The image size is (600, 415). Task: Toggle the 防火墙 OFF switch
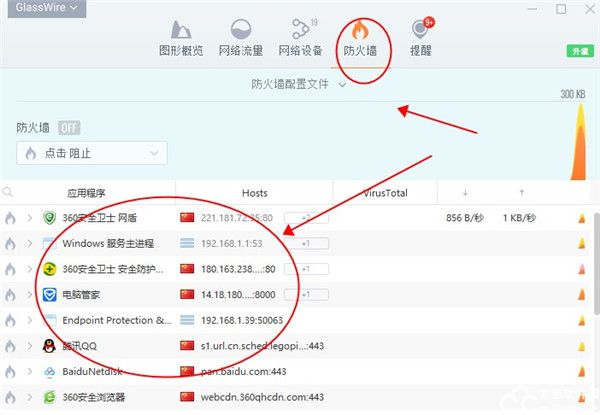(x=69, y=127)
